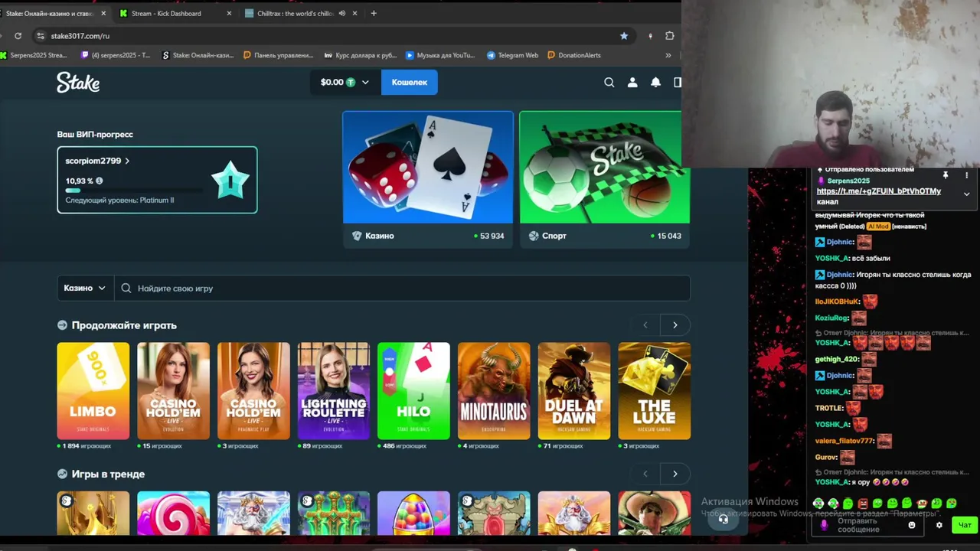
Task: Open chat settings gear
Action: [939, 525]
